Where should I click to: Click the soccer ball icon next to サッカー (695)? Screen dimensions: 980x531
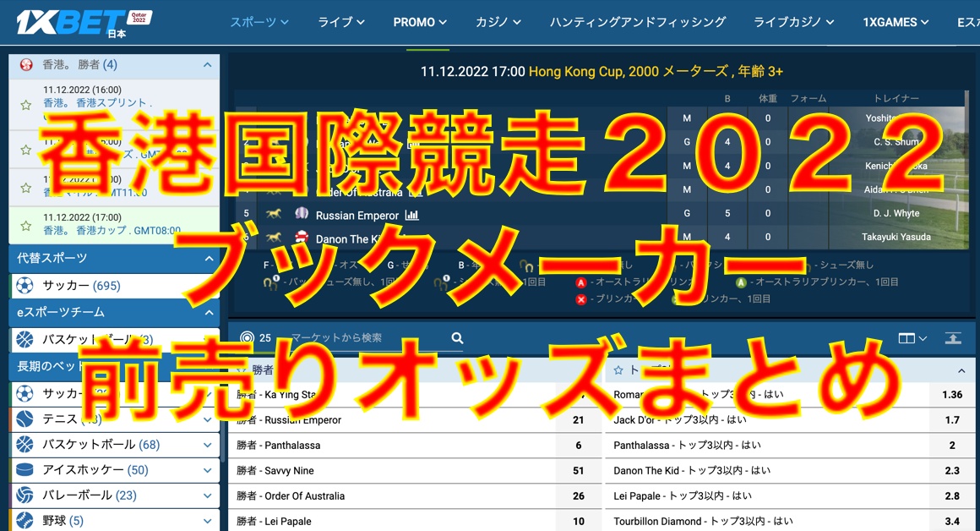(x=24, y=286)
